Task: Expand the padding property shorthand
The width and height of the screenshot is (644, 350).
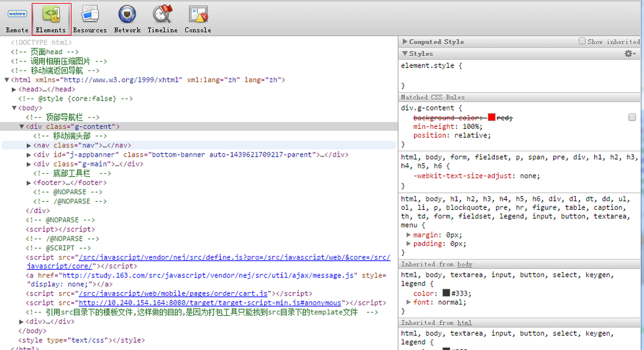Action: (x=408, y=243)
